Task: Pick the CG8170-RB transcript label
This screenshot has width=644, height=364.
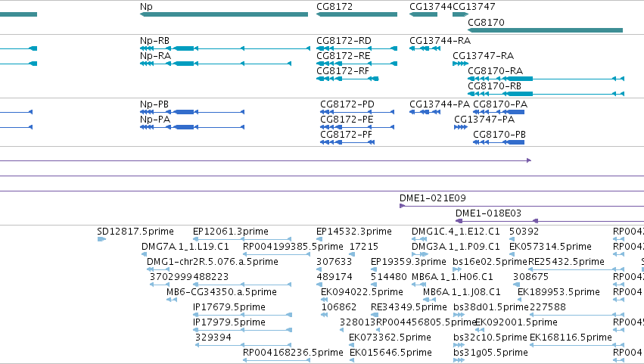Action: coord(494,86)
